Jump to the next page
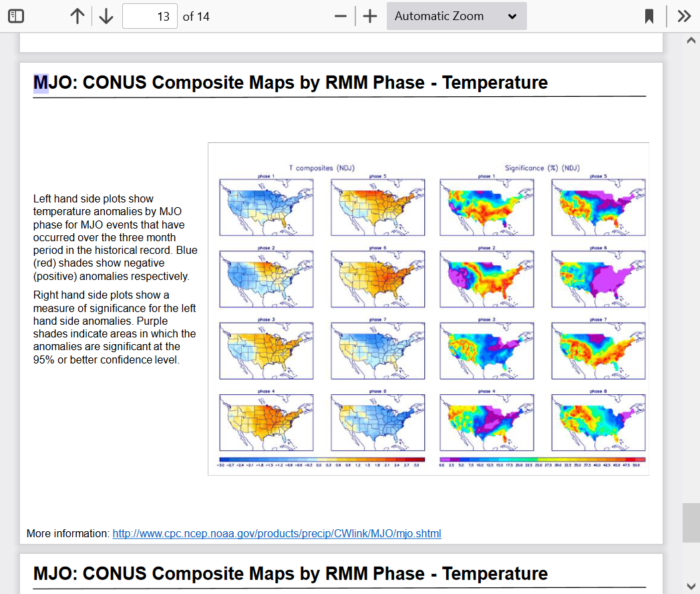 pyautogui.click(x=106, y=16)
